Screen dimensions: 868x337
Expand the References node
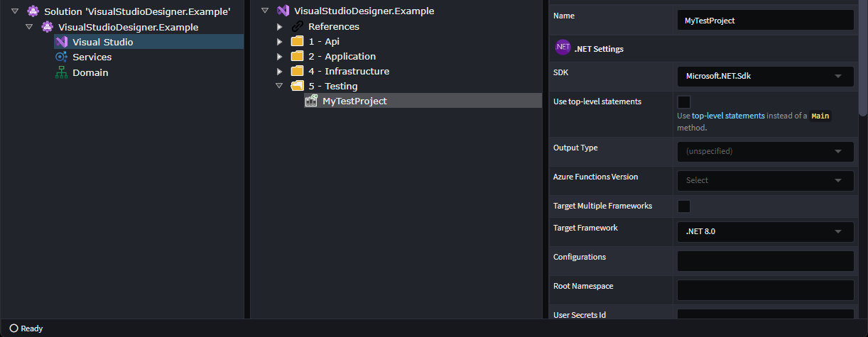point(280,26)
